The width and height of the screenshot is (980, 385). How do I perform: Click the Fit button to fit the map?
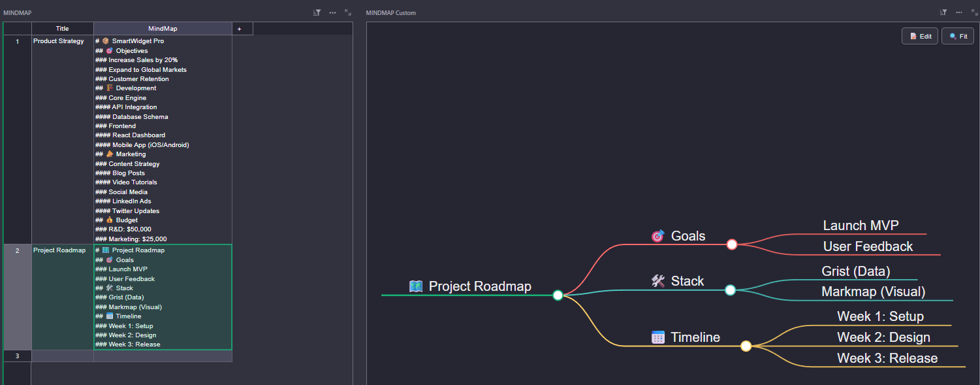point(958,37)
